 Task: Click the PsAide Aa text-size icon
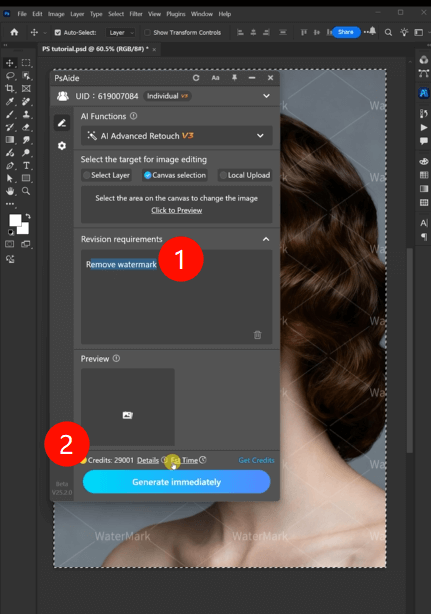point(215,78)
